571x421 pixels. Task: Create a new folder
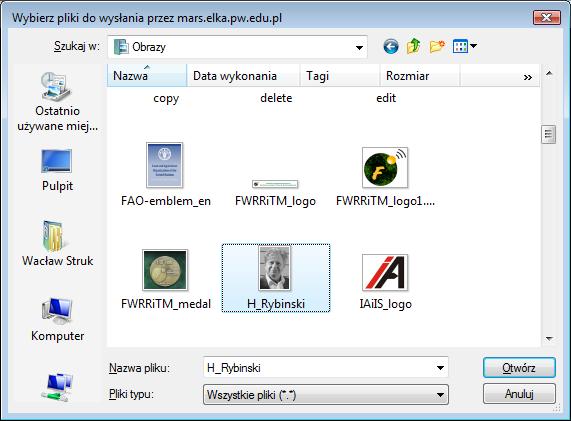(437, 47)
